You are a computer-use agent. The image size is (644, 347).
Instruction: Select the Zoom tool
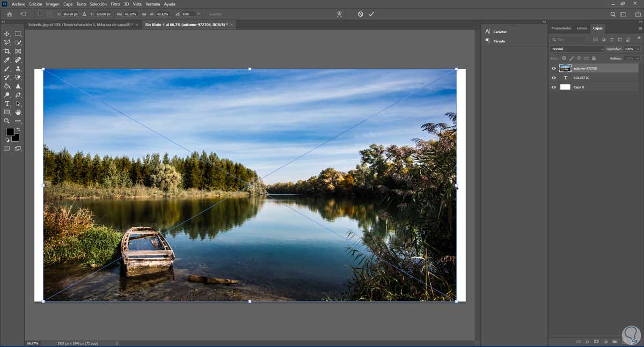point(7,121)
